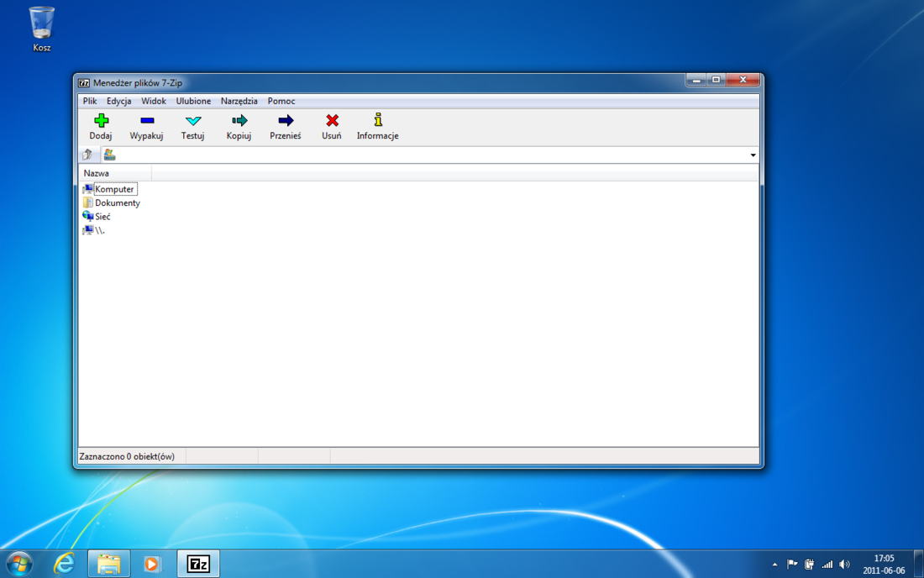Click the 7z taskbar button
Image resolution: width=924 pixels, height=578 pixels.
[198, 564]
